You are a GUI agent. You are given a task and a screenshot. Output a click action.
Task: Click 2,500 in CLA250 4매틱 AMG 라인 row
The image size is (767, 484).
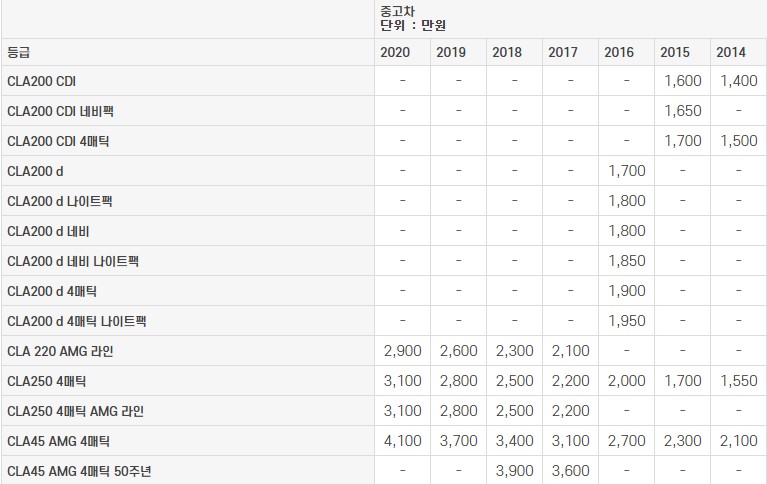coord(515,411)
